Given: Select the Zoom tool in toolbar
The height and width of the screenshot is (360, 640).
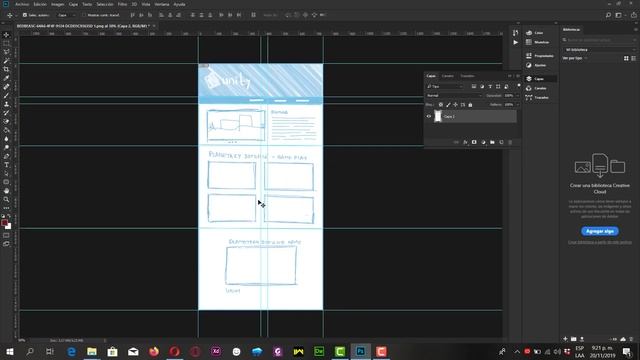Looking at the screenshot, I should coord(6,200).
